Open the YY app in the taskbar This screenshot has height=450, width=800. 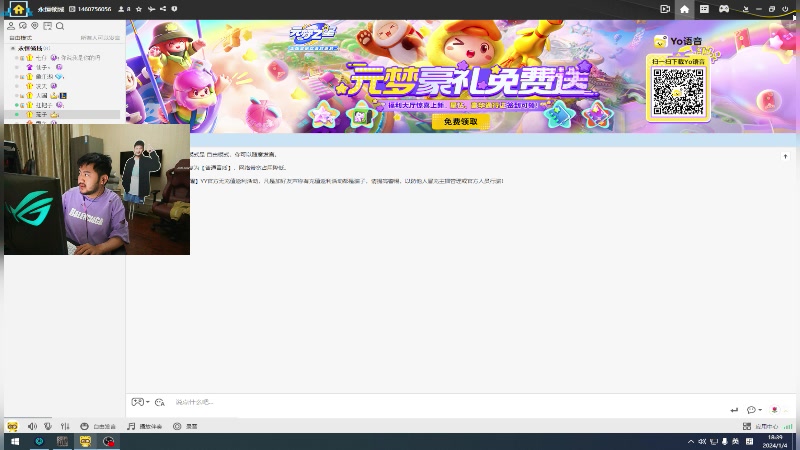click(85, 441)
